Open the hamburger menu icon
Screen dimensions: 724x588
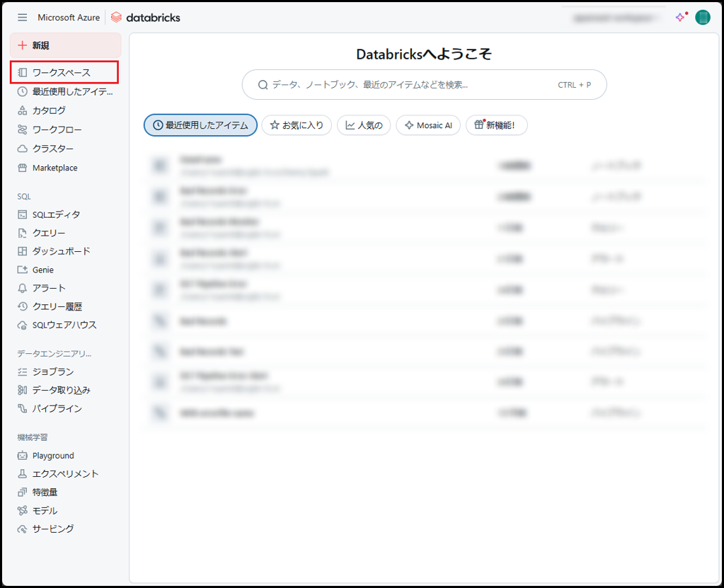(x=22, y=18)
